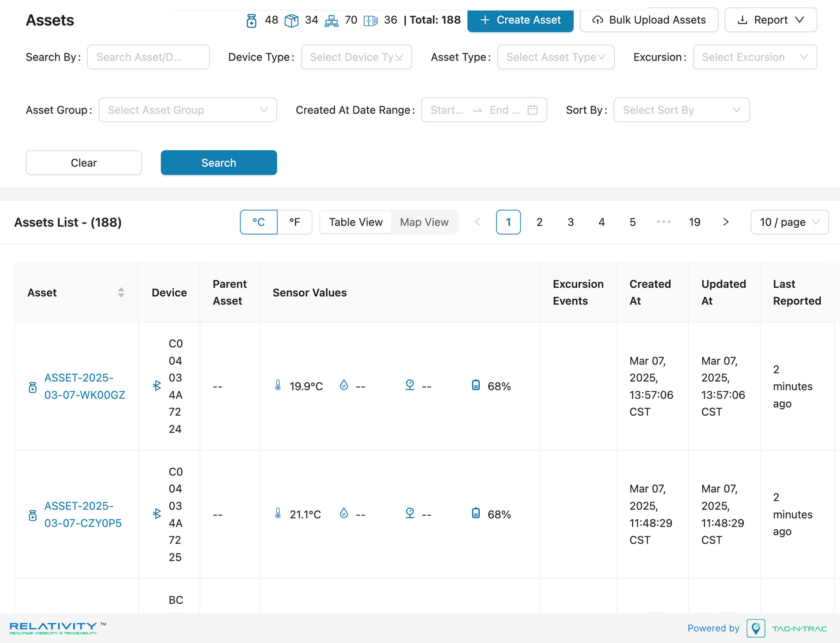
Task: Click the 68% battery value in WK00GZ row
Action: [x=499, y=386]
